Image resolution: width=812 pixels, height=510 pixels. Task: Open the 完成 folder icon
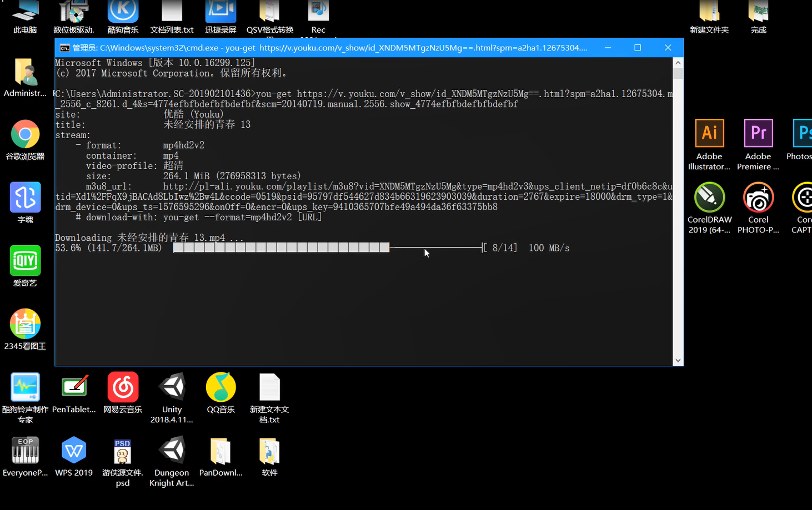758,16
